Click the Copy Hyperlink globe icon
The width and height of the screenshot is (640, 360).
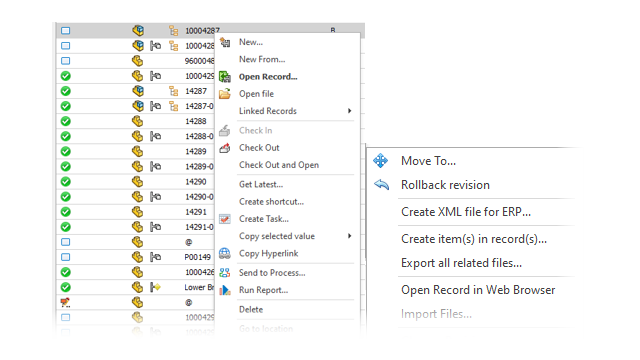(x=224, y=253)
